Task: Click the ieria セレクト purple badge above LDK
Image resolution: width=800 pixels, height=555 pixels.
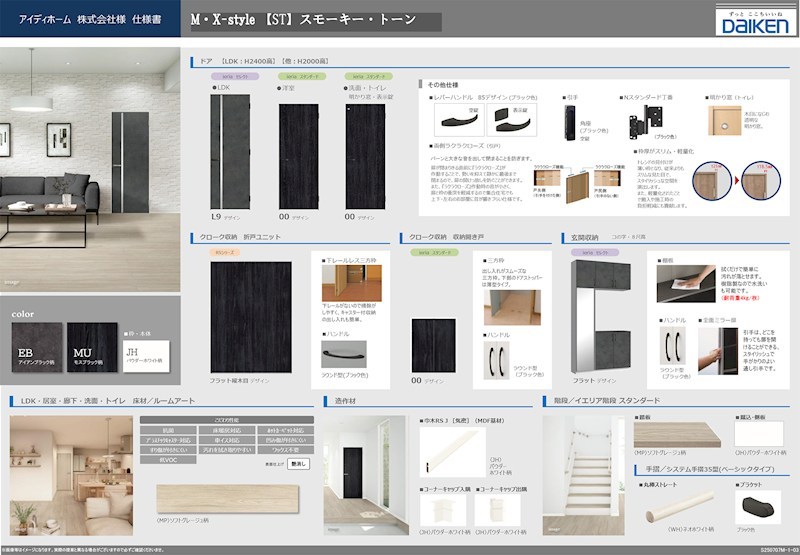Action: tap(235, 77)
